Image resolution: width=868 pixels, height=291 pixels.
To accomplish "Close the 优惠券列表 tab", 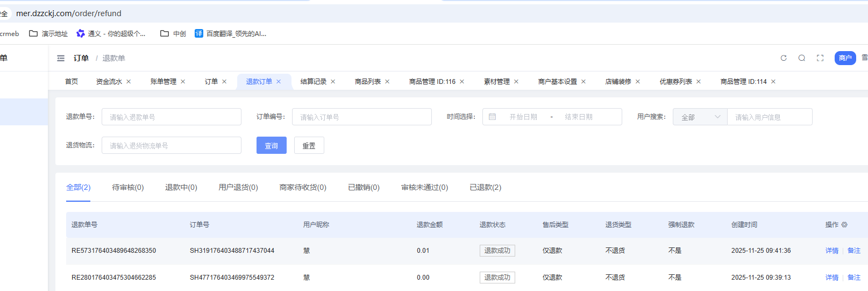I will (699, 82).
